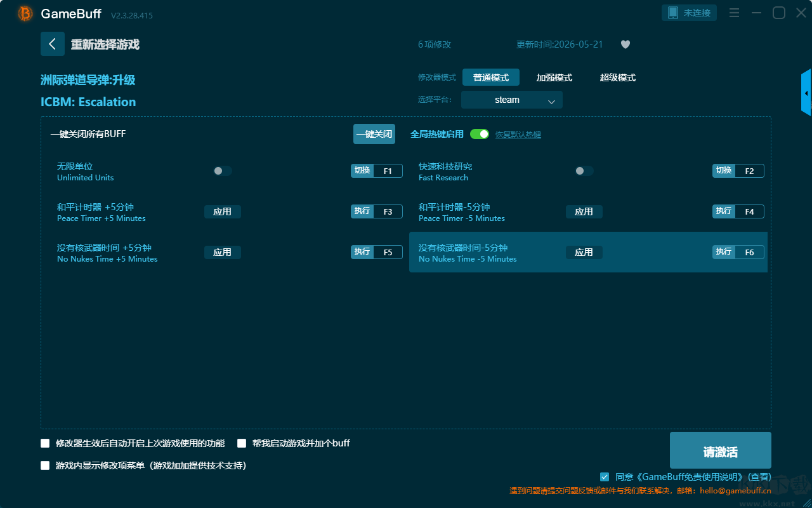Select the 普通模式 mode tab
Viewport: 812px width, 508px height.
[x=491, y=77]
